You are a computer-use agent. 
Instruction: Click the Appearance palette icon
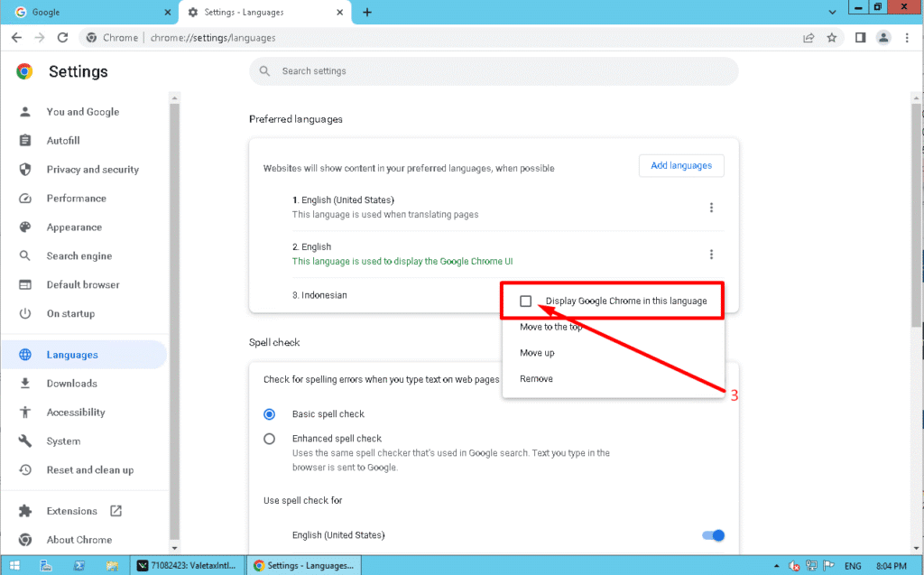click(24, 227)
